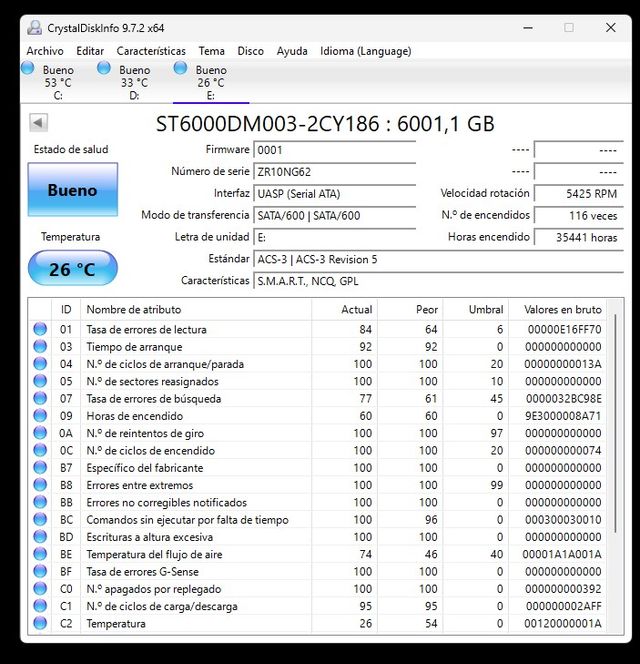Close the CrystalDiskInfo window
This screenshot has width=640, height=664.
point(610,28)
